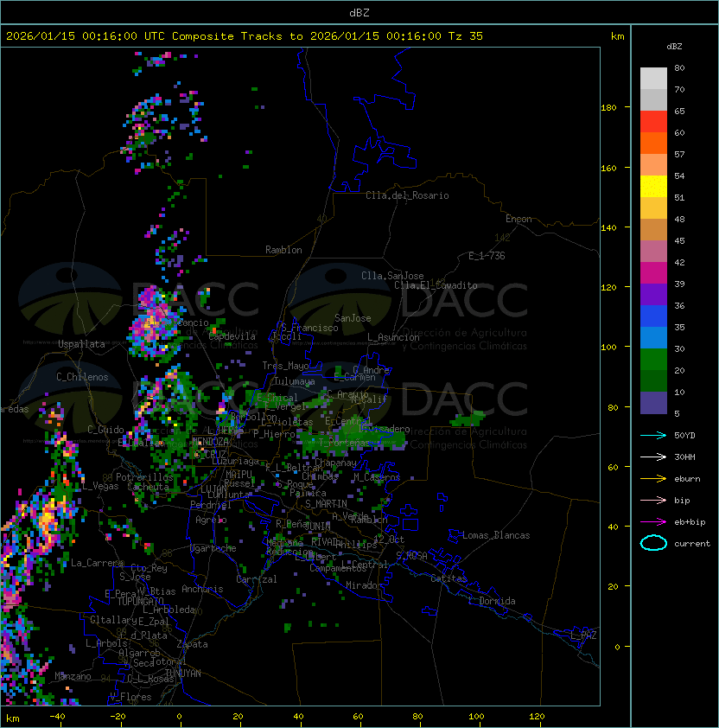Select the 'Catitas' place label
This screenshot has height=728, width=719.
449,578
